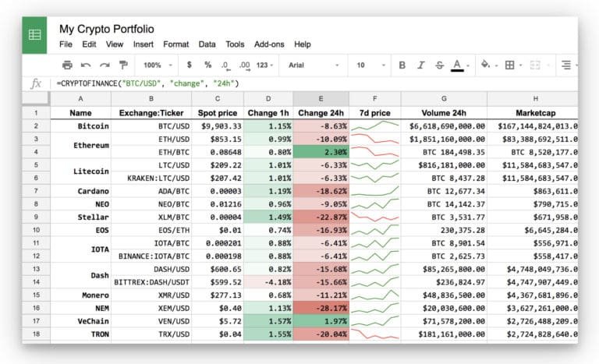Image resolution: width=599 pixels, height=364 pixels.
Task: Open the fill color picker
Action: coord(487,65)
